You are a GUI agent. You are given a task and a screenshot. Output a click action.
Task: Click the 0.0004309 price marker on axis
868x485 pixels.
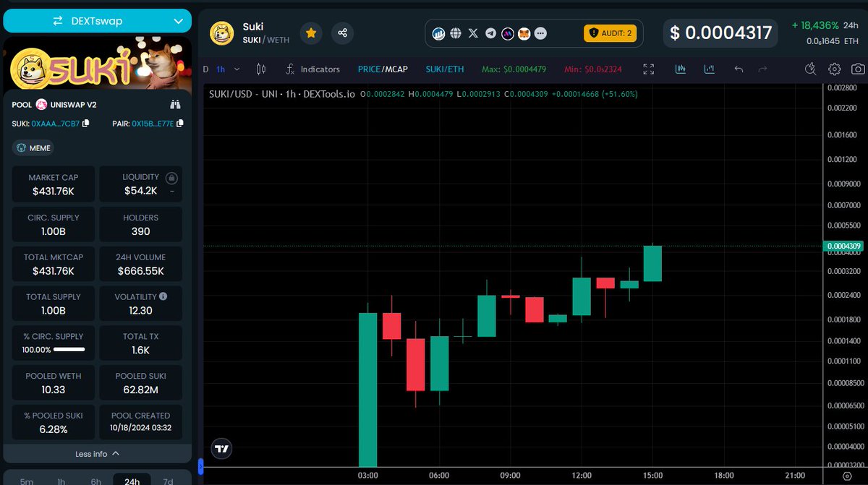844,246
